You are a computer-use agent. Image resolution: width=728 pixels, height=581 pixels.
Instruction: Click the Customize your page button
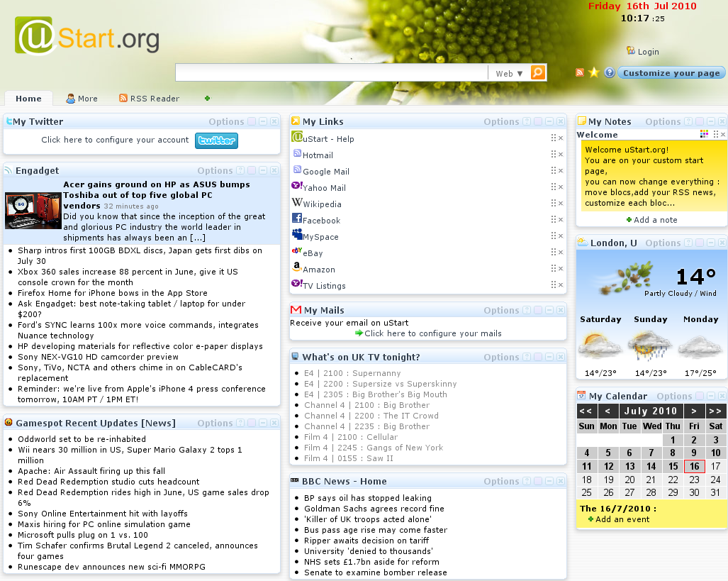tap(671, 73)
